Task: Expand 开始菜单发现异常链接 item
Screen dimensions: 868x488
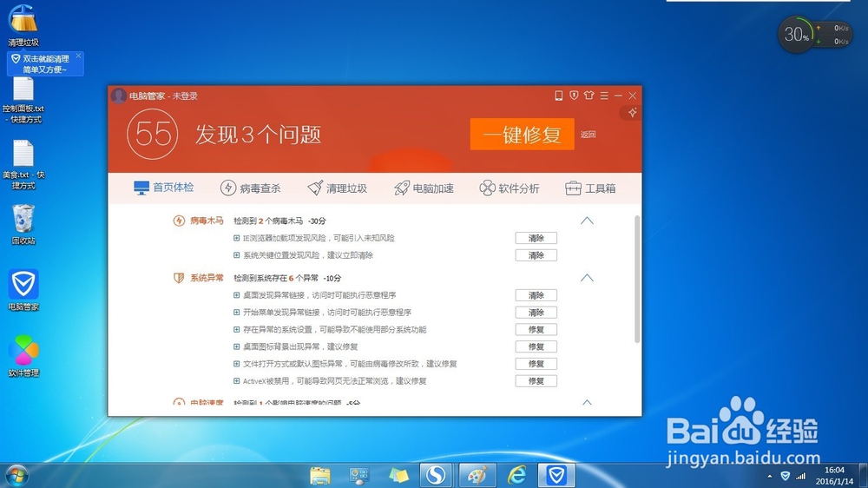Action: tap(236, 313)
